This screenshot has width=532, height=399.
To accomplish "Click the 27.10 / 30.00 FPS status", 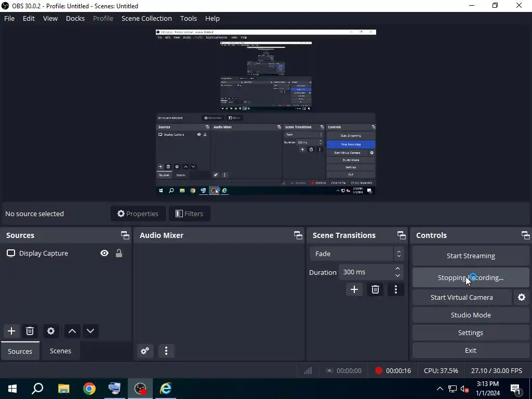I will click(x=496, y=370).
